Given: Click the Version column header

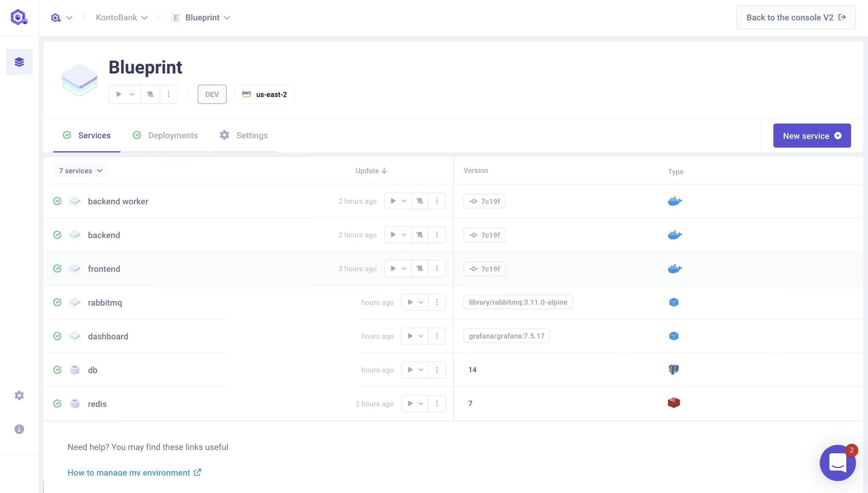Looking at the screenshot, I should (x=476, y=170).
